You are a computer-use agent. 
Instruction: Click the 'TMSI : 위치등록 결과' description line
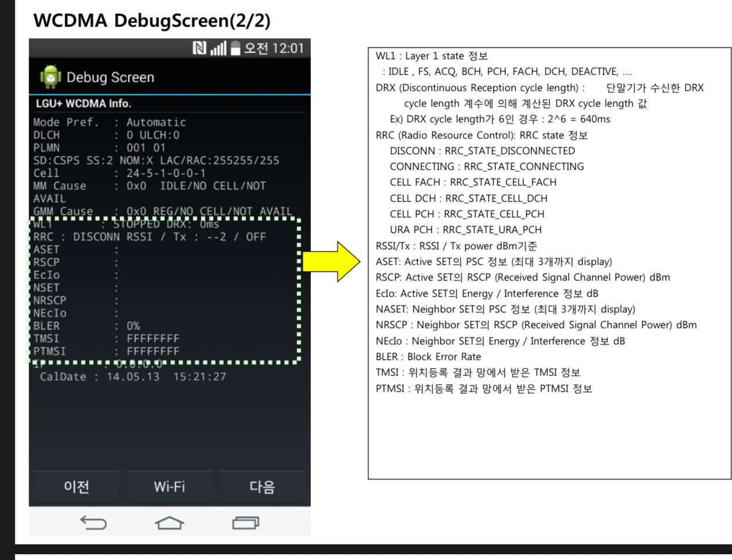(x=478, y=373)
